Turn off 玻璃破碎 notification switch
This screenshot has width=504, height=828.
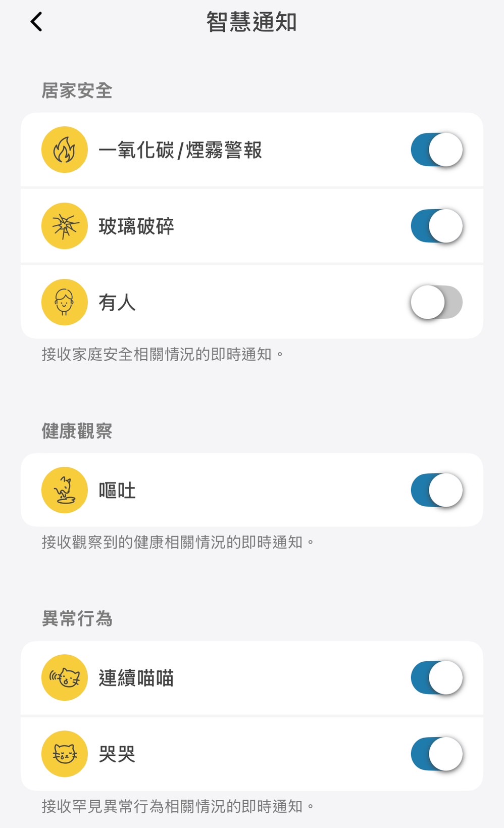[x=436, y=226]
